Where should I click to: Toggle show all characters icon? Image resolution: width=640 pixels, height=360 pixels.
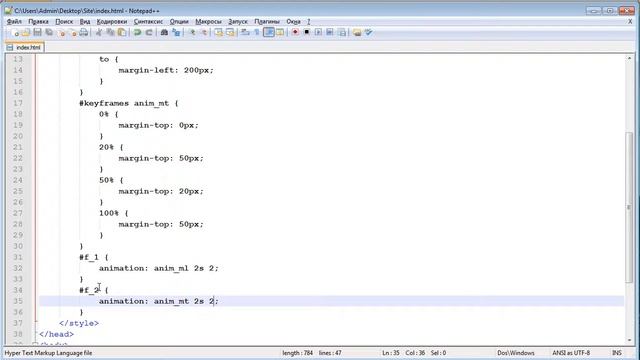[257, 33]
